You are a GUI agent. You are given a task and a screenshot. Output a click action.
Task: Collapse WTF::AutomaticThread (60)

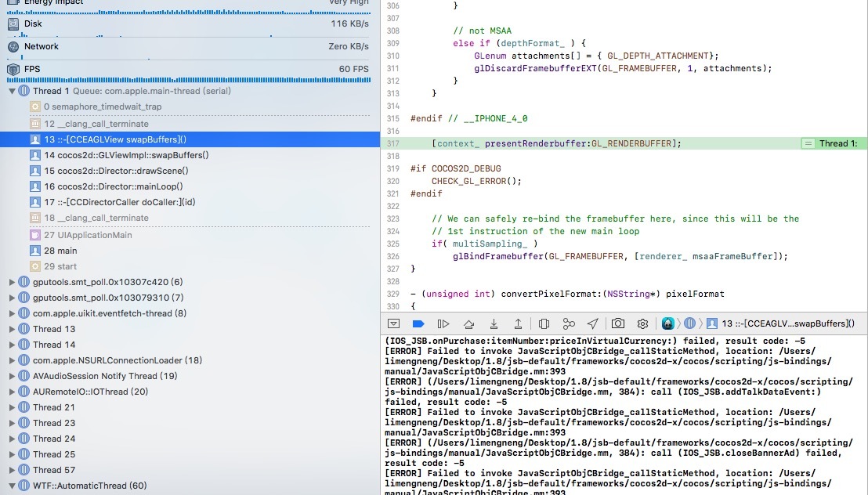[x=12, y=486]
